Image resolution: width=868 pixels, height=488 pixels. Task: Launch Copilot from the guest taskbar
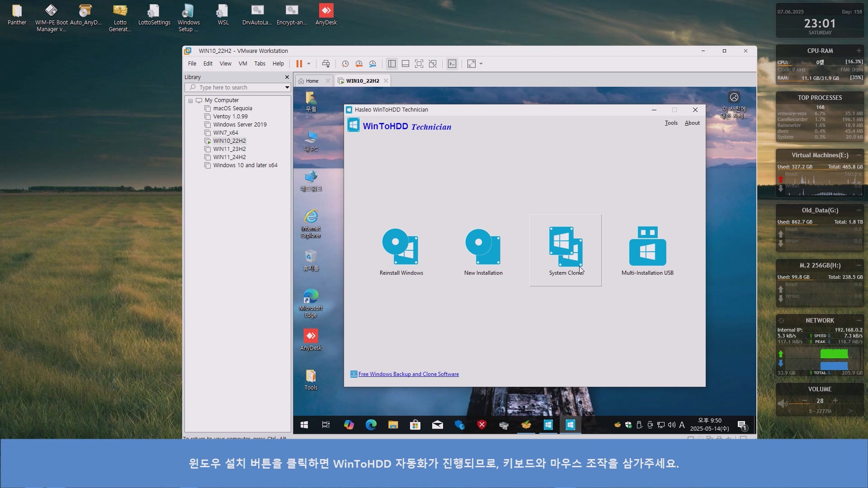pyautogui.click(x=349, y=425)
